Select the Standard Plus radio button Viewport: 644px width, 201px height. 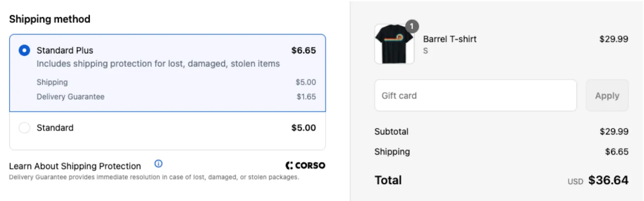tap(25, 50)
